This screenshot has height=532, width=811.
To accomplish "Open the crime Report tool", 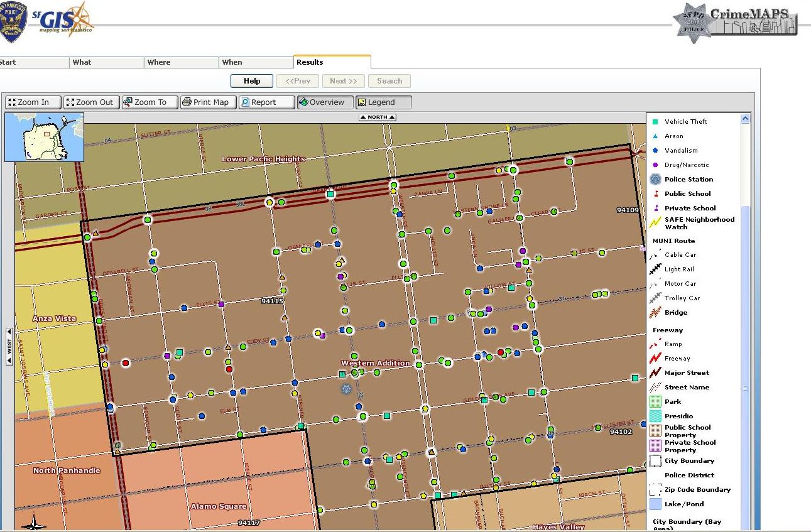I will tap(266, 102).
